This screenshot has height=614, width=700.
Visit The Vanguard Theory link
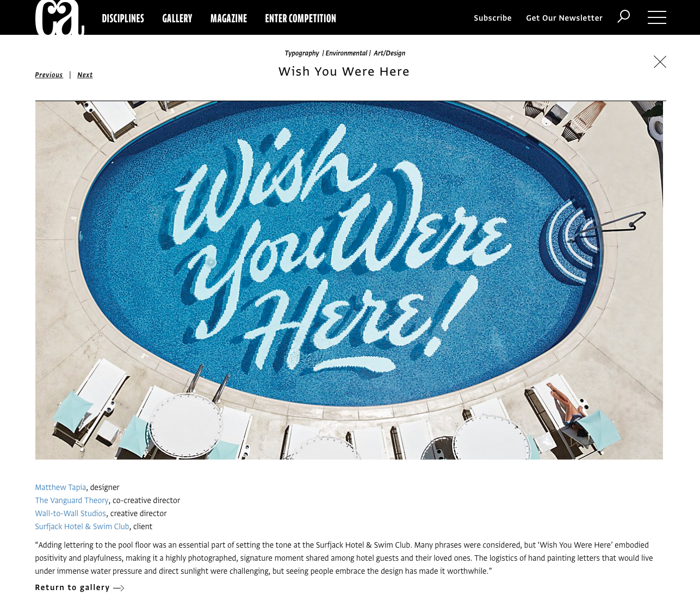tap(72, 500)
